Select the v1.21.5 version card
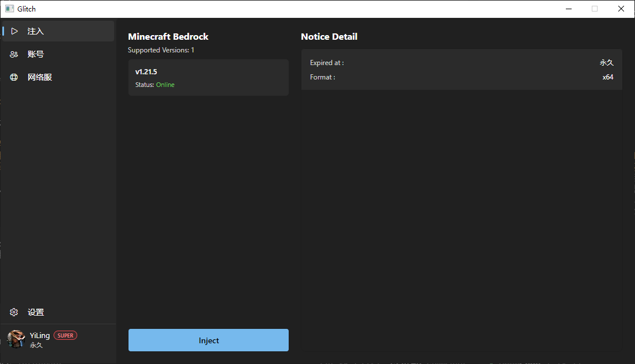The image size is (635, 364). coord(209,77)
